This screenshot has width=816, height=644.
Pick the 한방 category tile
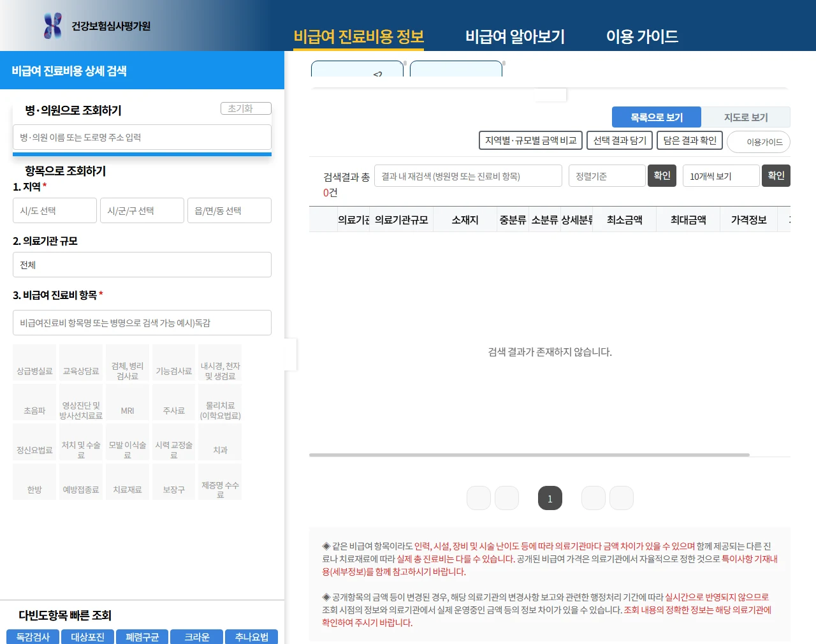pyautogui.click(x=34, y=481)
